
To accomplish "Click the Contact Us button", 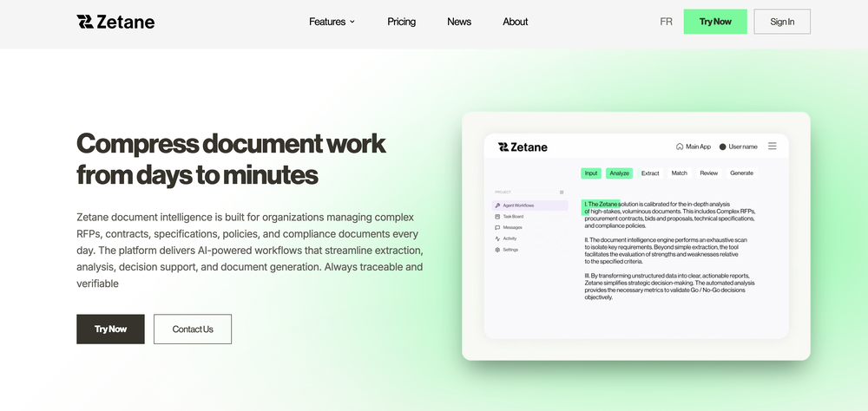I will click(x=193, y=329).
